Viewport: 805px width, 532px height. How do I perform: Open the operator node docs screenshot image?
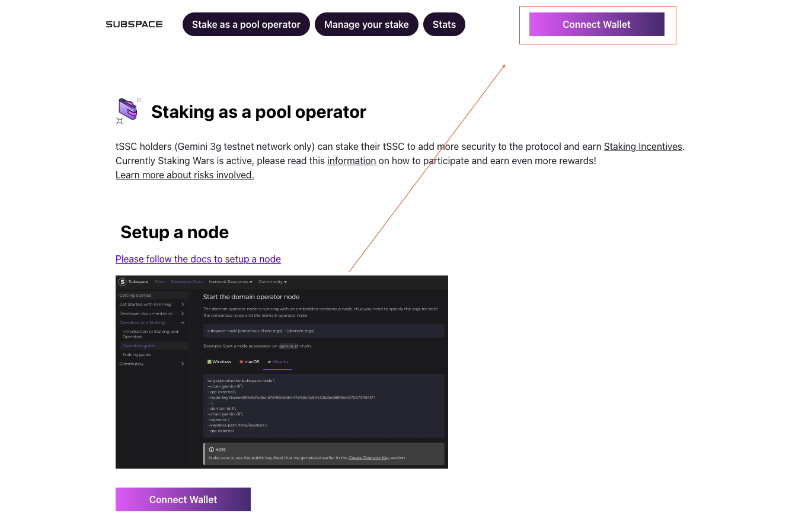tap(282, 372)
